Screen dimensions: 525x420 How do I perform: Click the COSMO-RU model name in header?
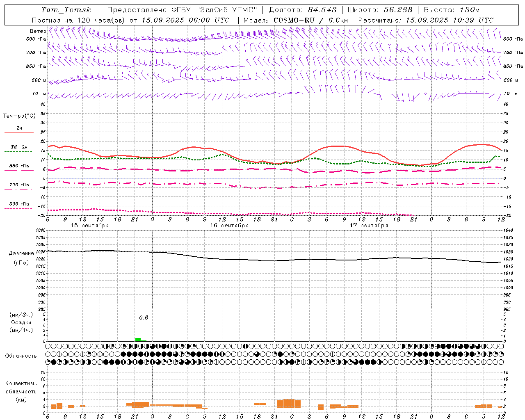coord(294,20)
